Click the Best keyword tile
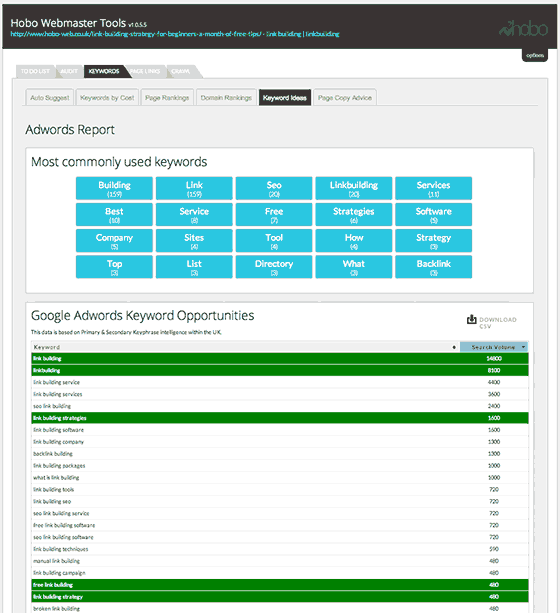Viewport: 560px width, 613px height. point(114,214)
